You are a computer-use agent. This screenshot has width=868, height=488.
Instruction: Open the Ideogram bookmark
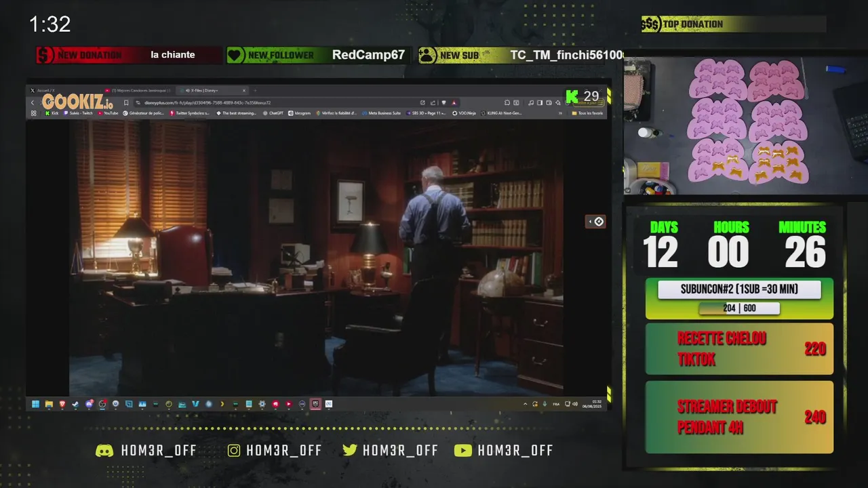coord(299,113)
